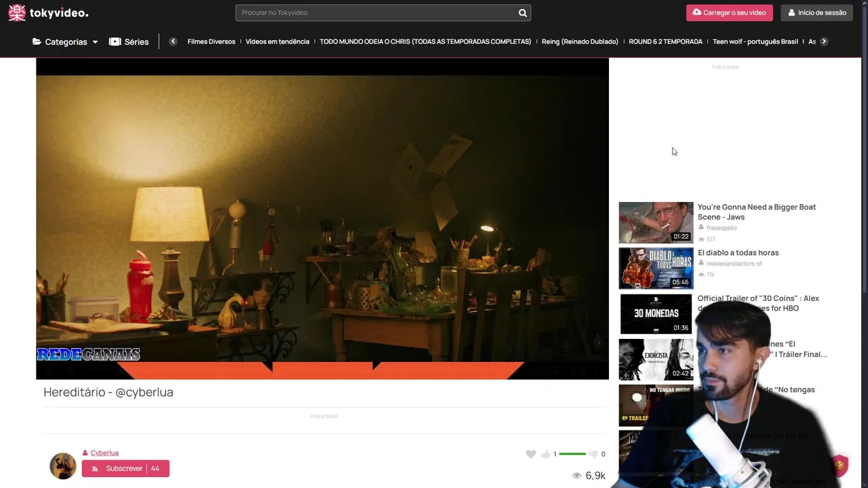Open Teen wolf - português Brasil category
This screenshot has height=488, width=868.
pyautogui.click(x=755, y=41)
